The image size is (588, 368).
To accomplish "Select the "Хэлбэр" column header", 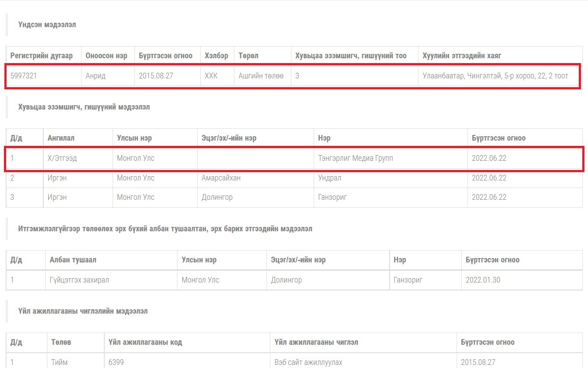I will 216,56.
